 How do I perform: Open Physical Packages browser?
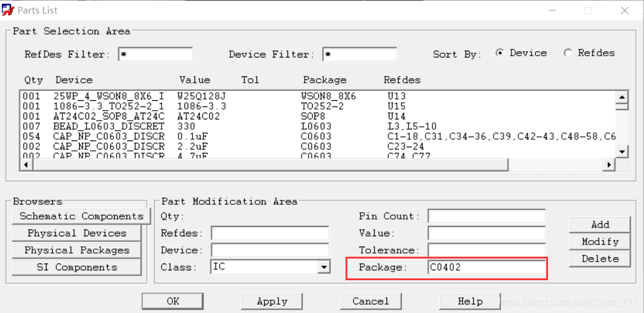pos(77,251)
